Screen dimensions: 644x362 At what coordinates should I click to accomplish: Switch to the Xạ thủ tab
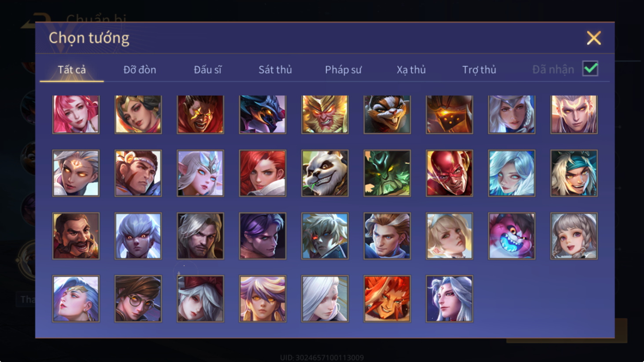(411, 69)
